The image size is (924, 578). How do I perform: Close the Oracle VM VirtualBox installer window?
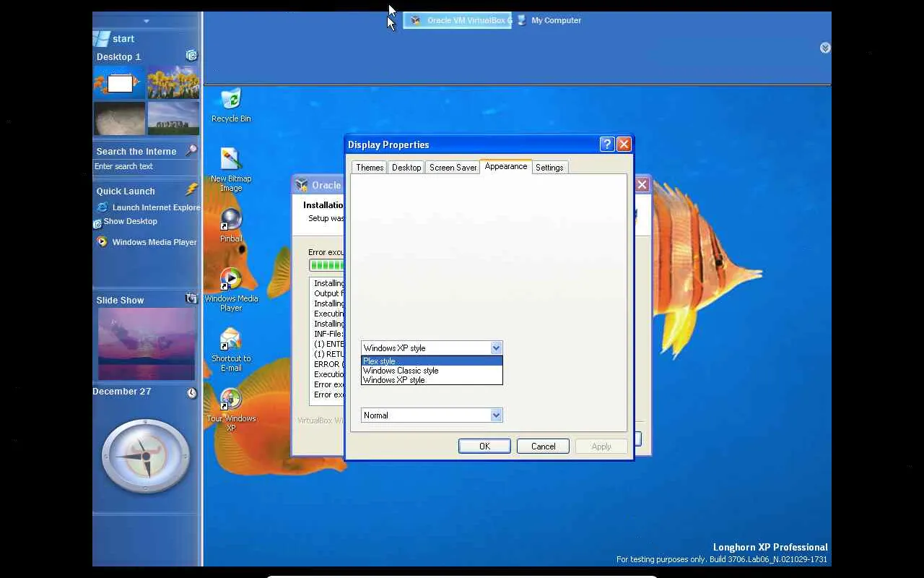pos(642,185)
